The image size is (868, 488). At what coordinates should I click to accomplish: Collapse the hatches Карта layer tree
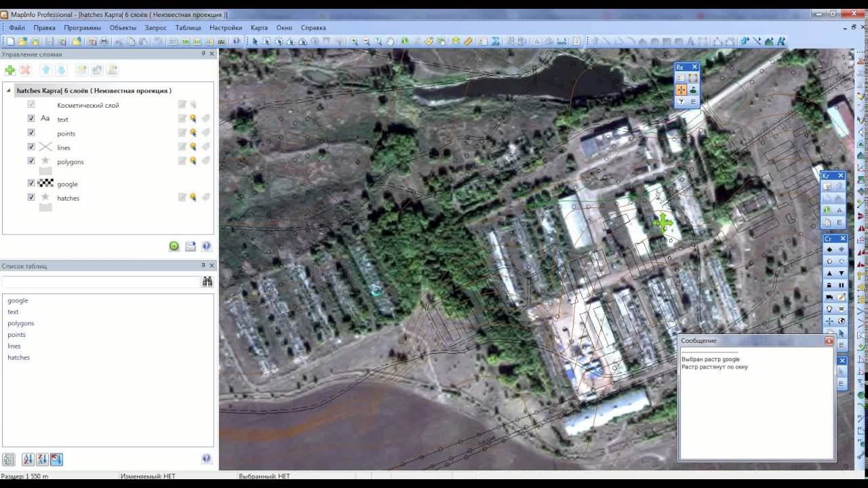click(9, 90)
